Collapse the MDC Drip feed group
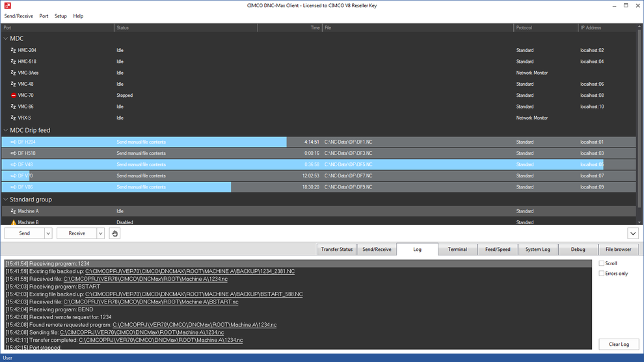Screen dimensions: 644x362 coord(6,130)
